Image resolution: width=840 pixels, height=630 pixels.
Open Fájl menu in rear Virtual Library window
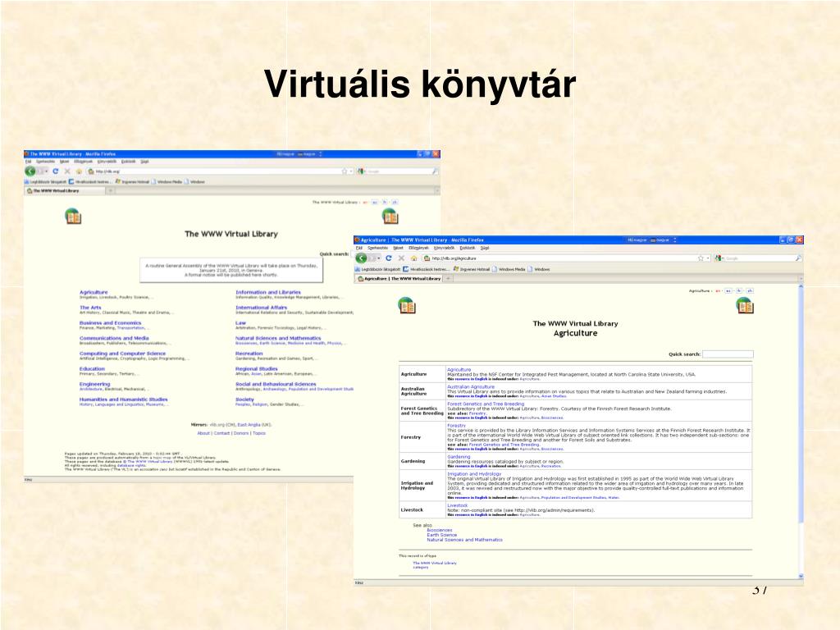[x=29, y=162]
